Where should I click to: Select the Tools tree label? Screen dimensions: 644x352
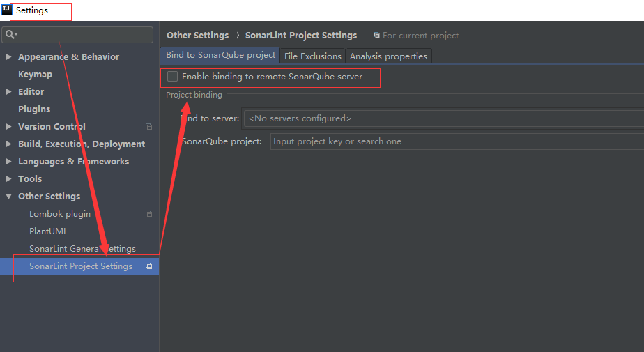pyautogui.click(x=30, y=178)
